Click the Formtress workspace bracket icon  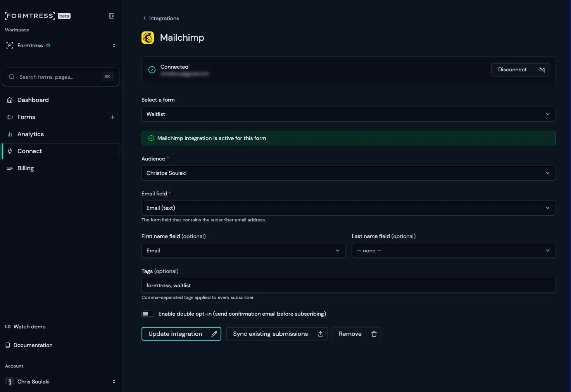[10, 45]
